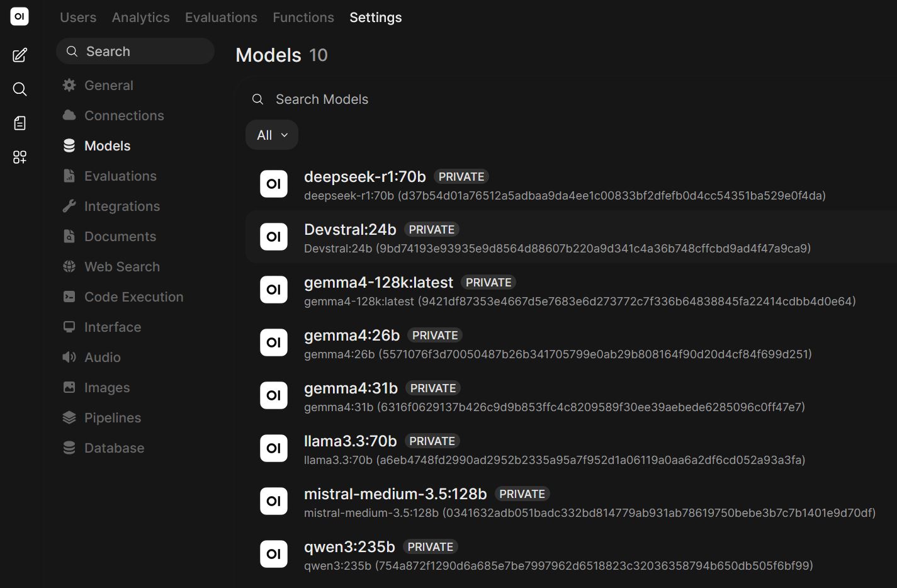Click the Audio speaker icon
Screen dimensions: 897x588
click(69, 357)
